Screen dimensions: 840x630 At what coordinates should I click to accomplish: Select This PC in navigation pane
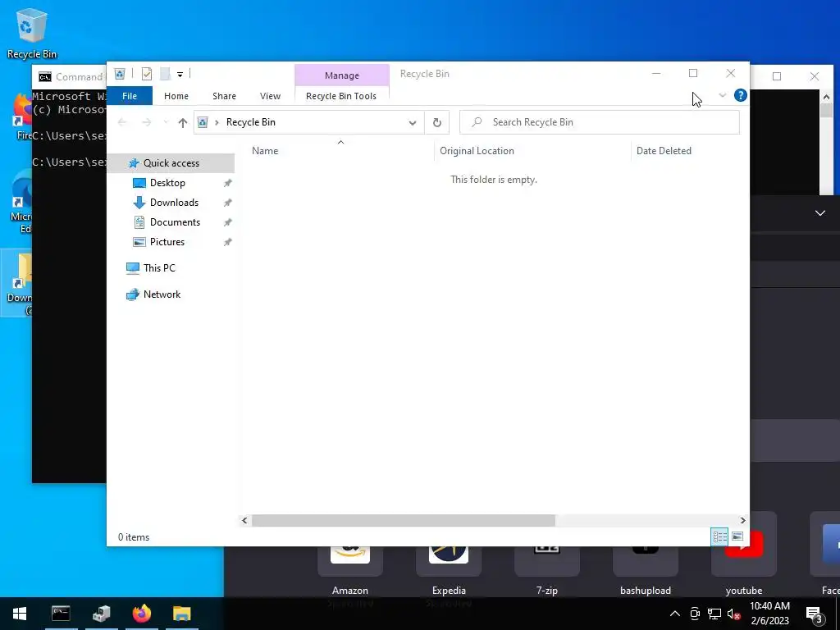click(x=159, y=268)
